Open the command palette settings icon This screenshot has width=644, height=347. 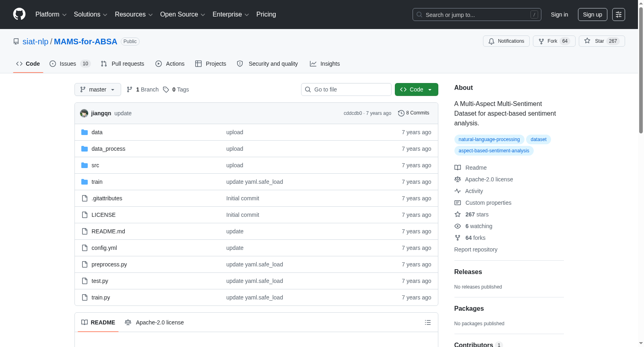(619, 15)
